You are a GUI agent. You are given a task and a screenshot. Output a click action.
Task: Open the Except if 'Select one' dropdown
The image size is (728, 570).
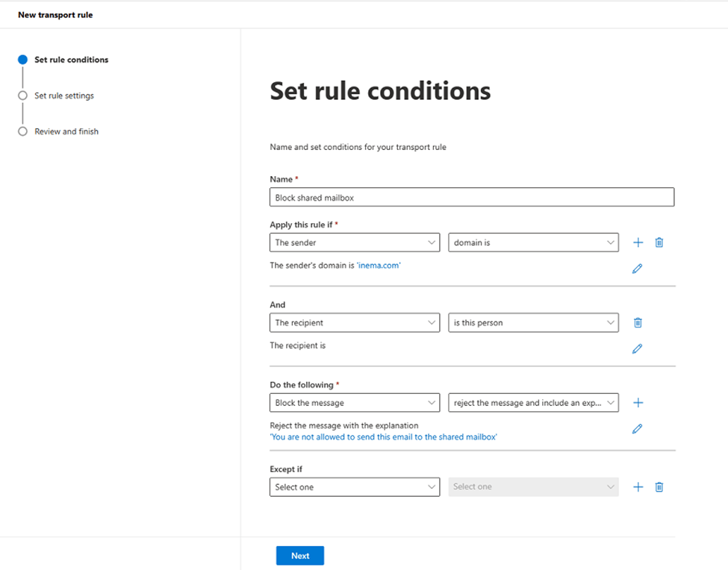tap(355, 487)
